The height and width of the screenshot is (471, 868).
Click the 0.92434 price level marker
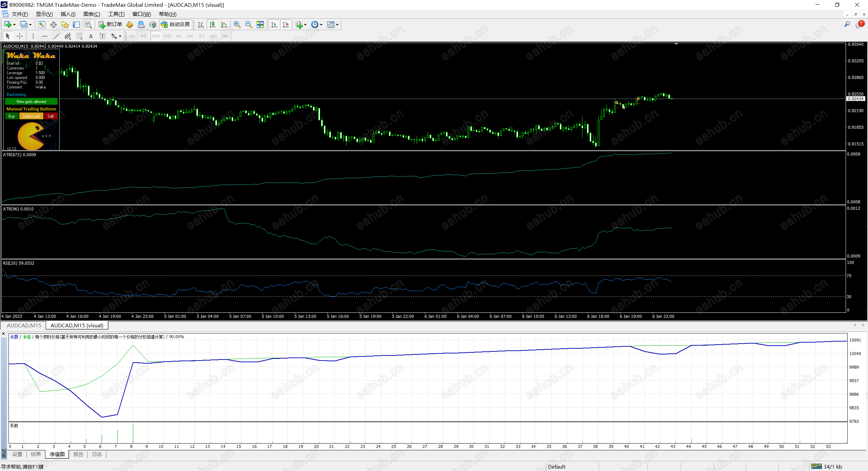855,99
